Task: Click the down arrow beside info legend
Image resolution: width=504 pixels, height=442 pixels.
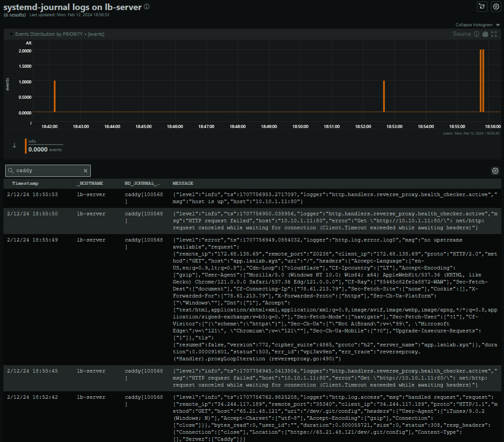Action: [14, 146]
